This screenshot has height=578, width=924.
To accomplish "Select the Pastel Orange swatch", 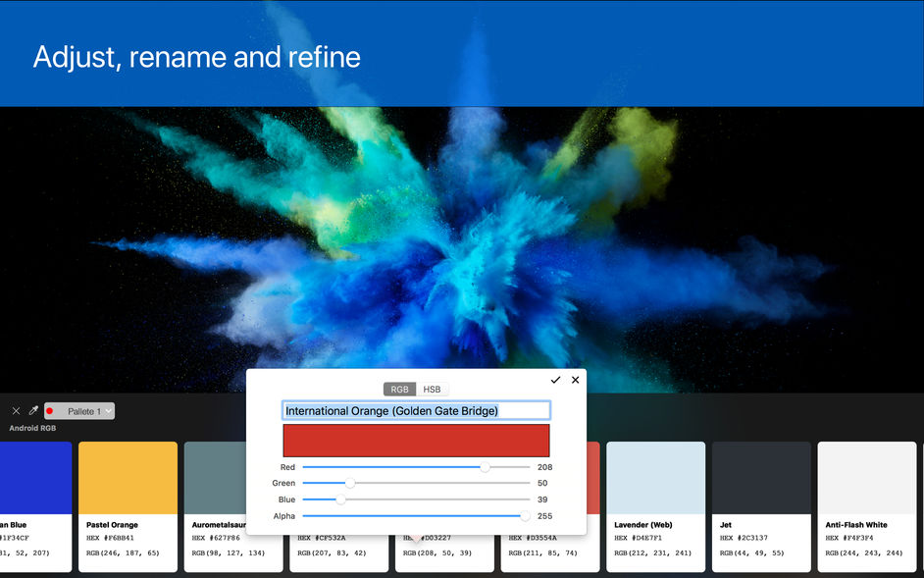I will click(x=128, y=477).
